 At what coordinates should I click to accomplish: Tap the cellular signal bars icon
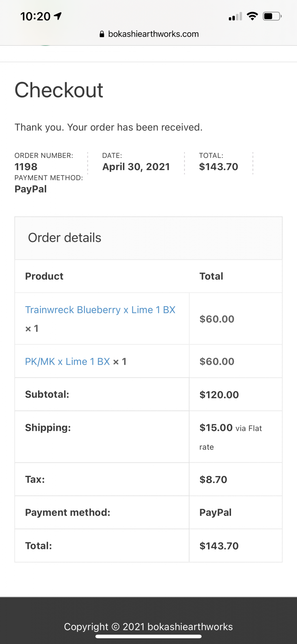[235, 16]
